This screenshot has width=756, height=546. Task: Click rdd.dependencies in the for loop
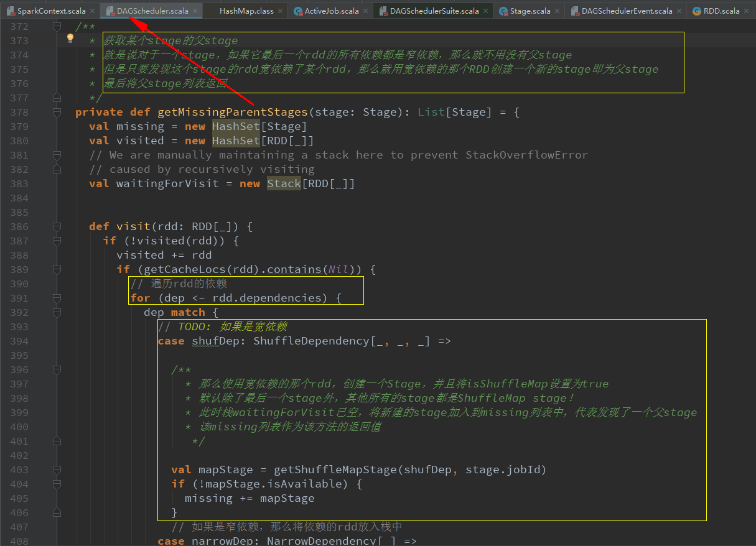pos(266,298)
